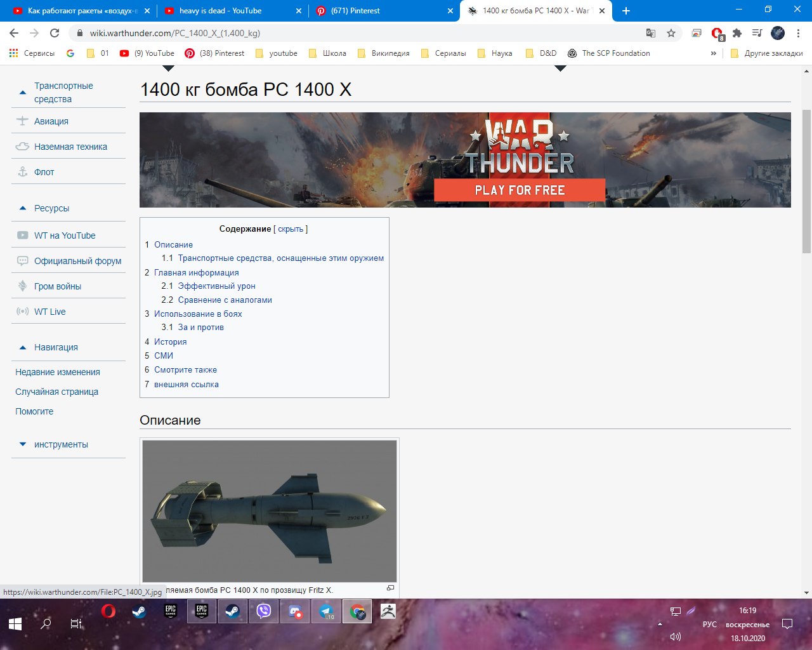Click the Авиация plane icon in sidebar
Image resolution: width=812 pixels, height=650 pixels.
click(22, 121)
